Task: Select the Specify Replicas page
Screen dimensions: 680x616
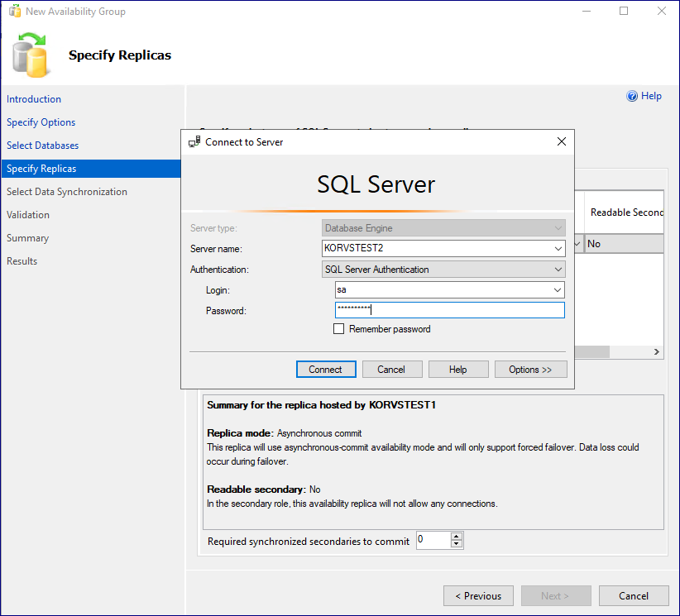Action: (x=91, y=169)
